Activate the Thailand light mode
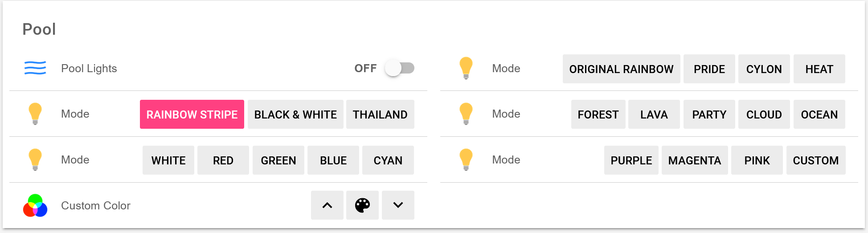Screen dimensions: 868x233 point(380,114)
